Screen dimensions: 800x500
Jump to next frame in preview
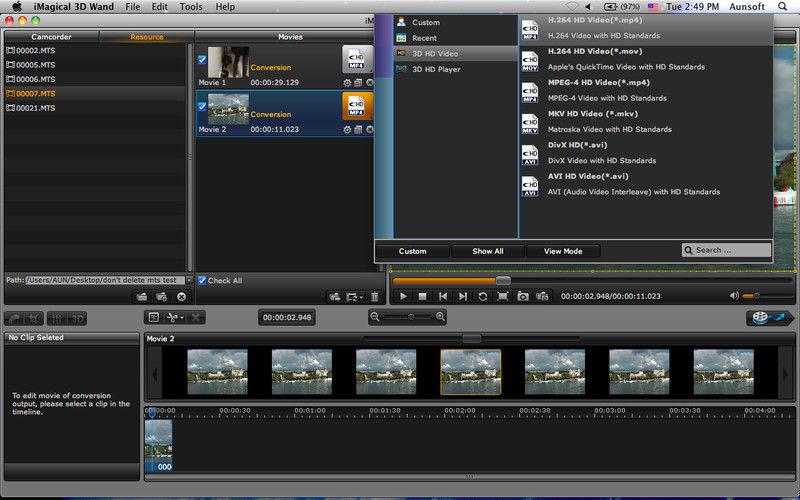[463, 296]
